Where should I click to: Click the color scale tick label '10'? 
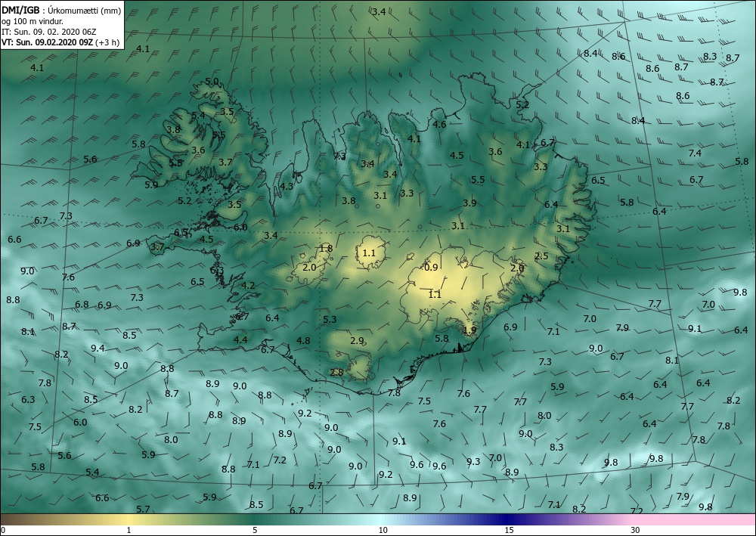tap(383, 531)
